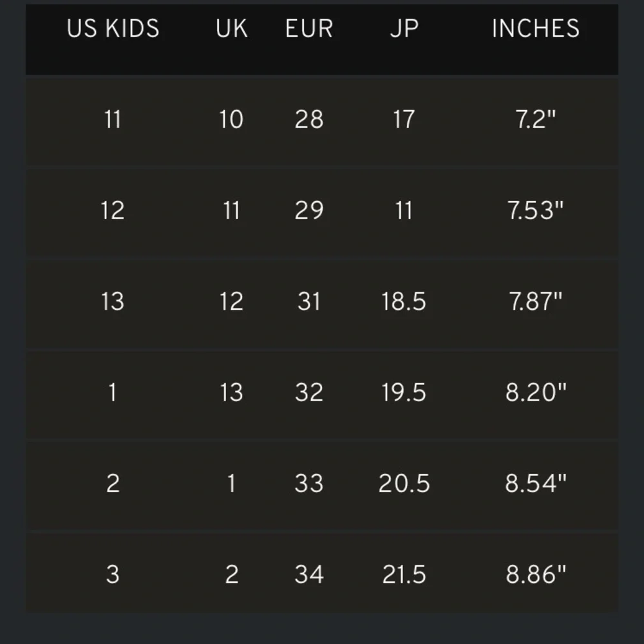Click the JP column header
This screenshot has width=644, height=644.
404,29
